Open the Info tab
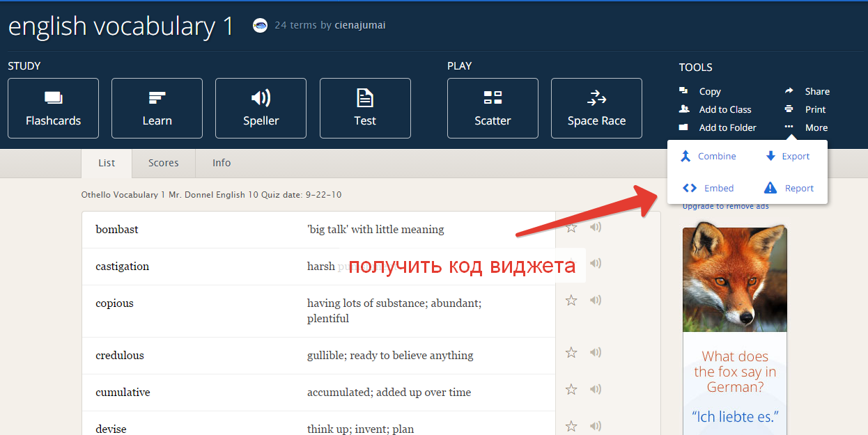 point(222,163)
